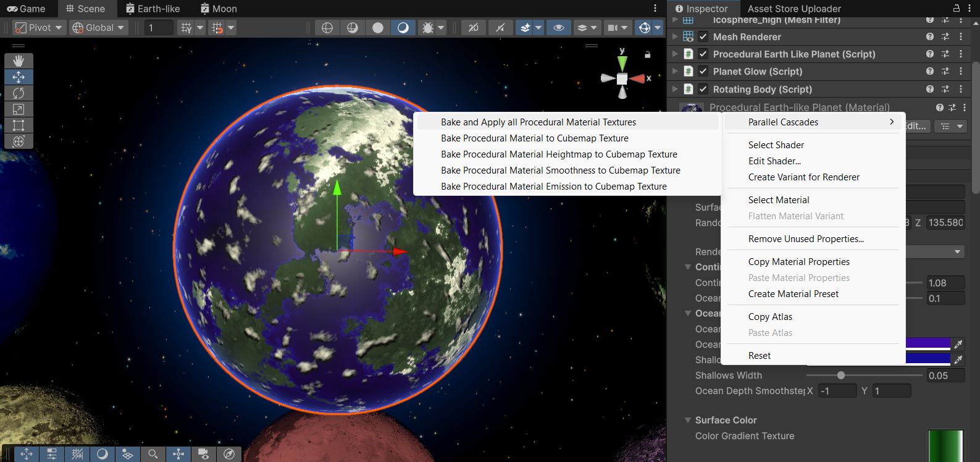Toggle scene lighting with the crossed lightbulb
980x462 pixels.
(473, 28)
